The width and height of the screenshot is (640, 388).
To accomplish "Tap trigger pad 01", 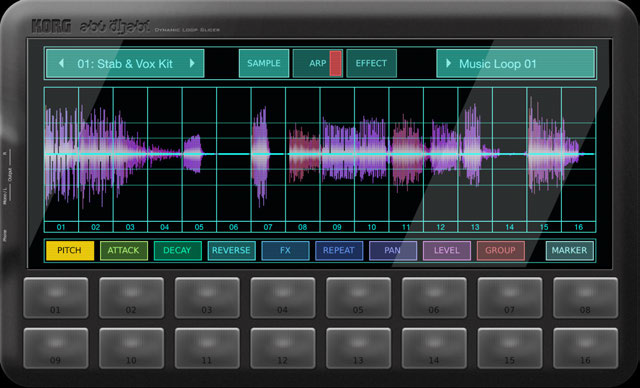I will click(x=56, y=298).
